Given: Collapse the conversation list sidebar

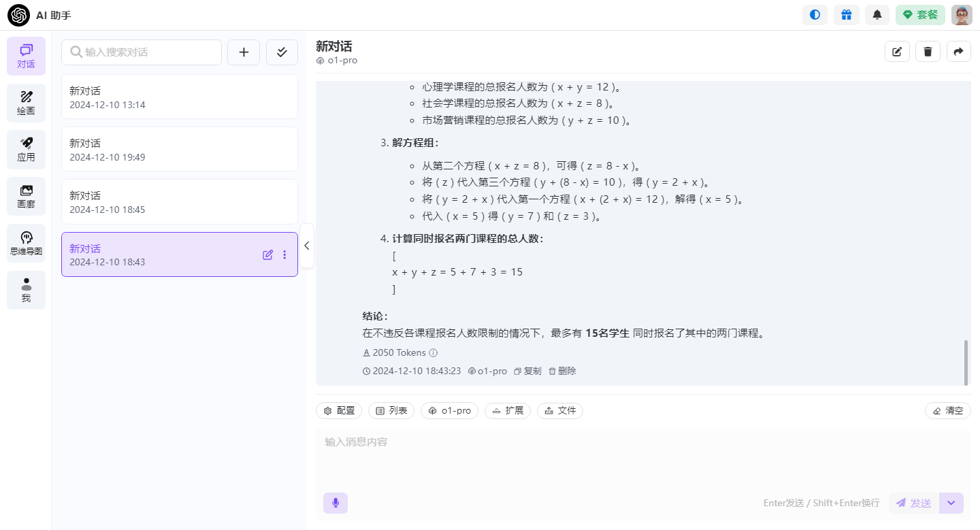Looking at the screenshot, I should (307, 246).
